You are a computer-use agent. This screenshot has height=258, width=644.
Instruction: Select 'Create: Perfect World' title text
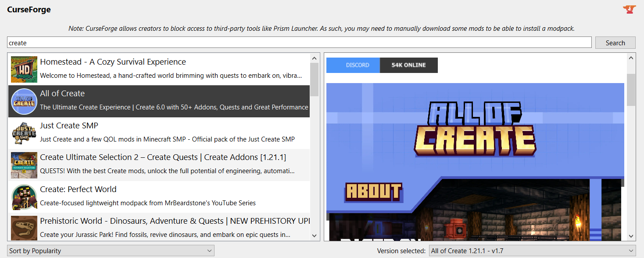(x=78, y=189)
